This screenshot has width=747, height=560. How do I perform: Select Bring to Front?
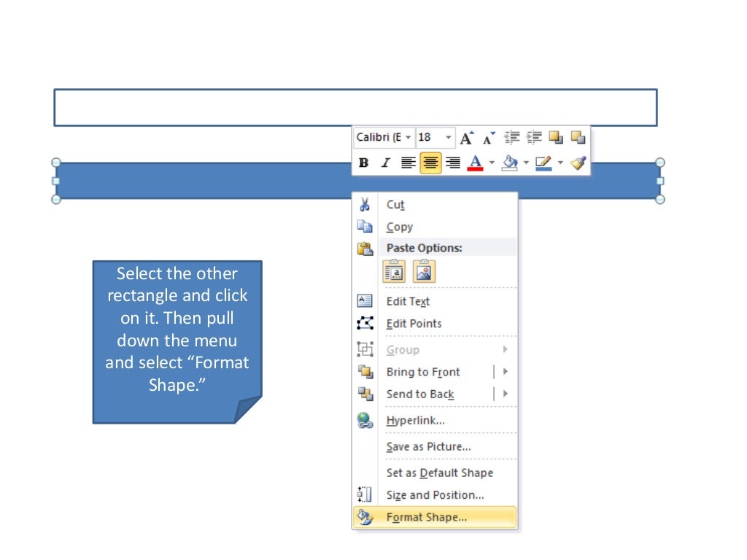(x=423, y=372)
